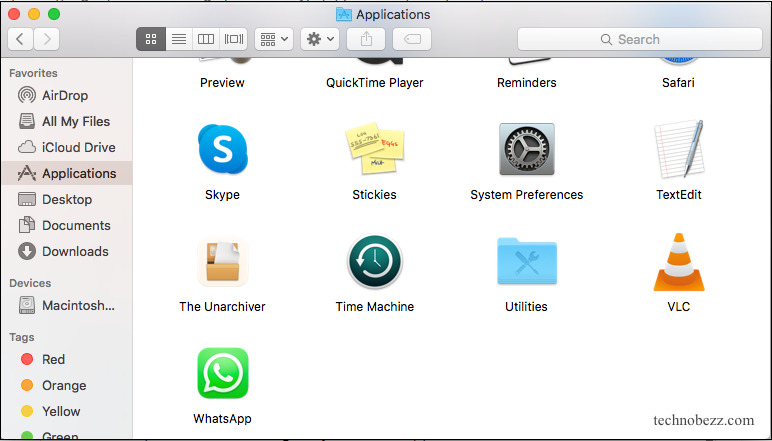Open the Stickies app icon

pyautogui.click(x=374, y=148)
